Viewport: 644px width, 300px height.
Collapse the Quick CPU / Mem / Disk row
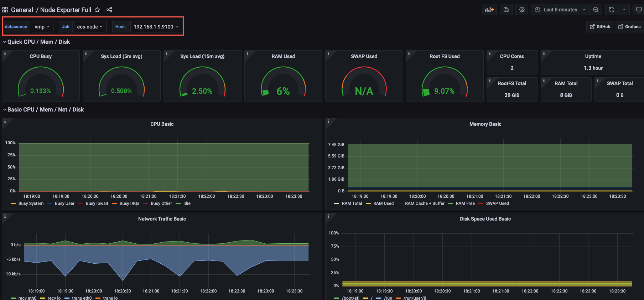pyautogui.click(x=38, y=42)
